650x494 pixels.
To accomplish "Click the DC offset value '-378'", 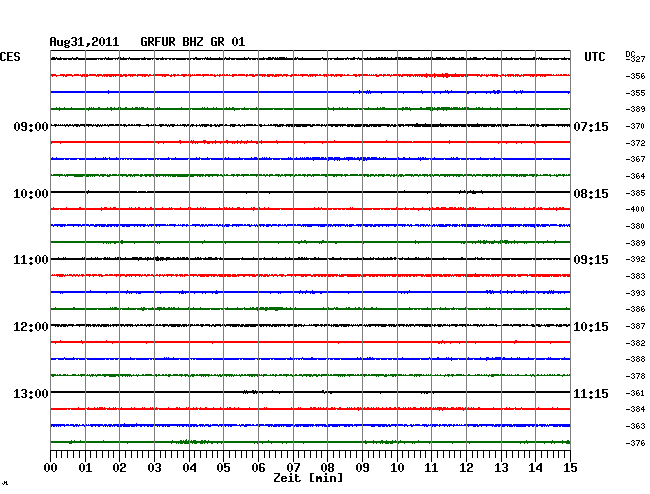I will coord(635,376).
